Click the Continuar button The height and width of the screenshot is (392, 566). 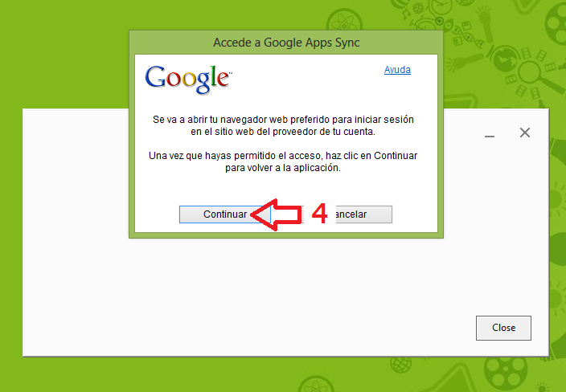[x=224, y=214]
